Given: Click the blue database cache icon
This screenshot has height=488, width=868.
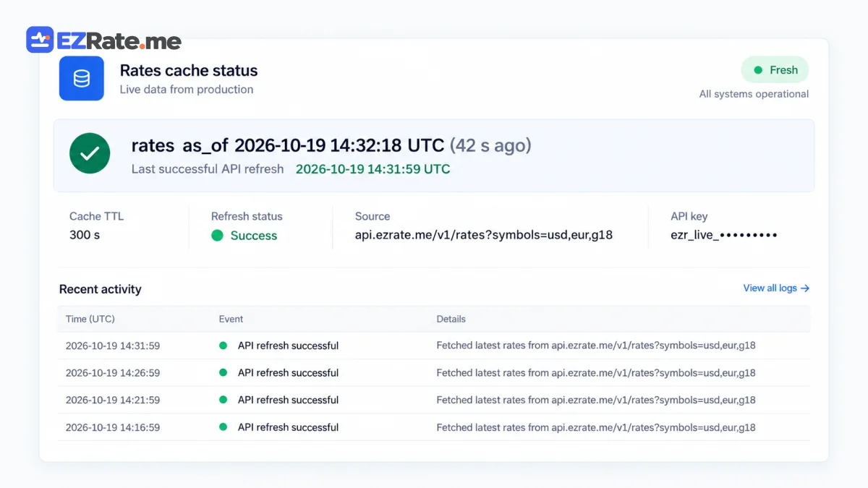Looking at the screenshot, I should pyautogui.click(x=82, y=78).
